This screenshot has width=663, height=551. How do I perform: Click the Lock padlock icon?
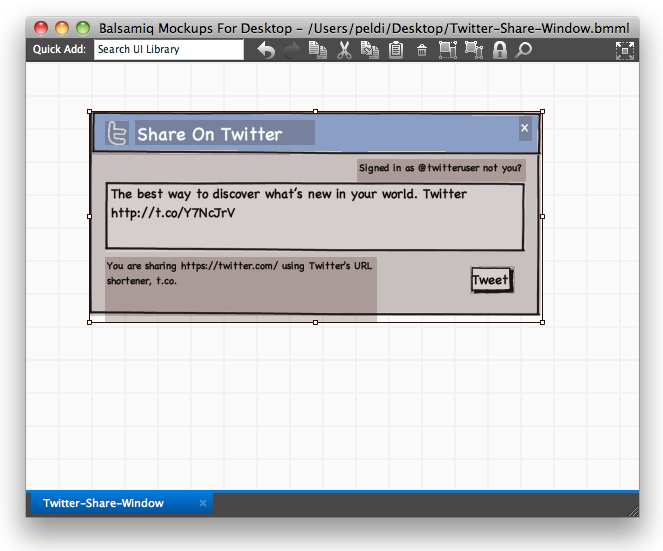(500, 50)
